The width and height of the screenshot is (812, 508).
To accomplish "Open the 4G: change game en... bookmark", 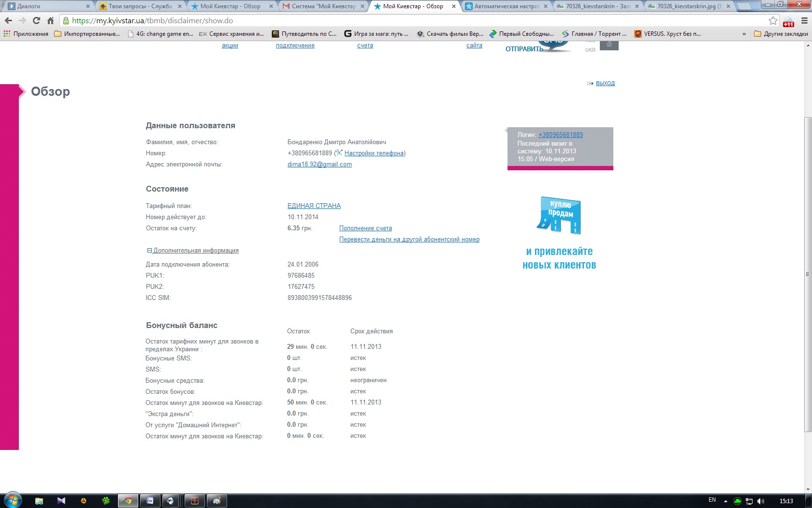I will 160,34.
